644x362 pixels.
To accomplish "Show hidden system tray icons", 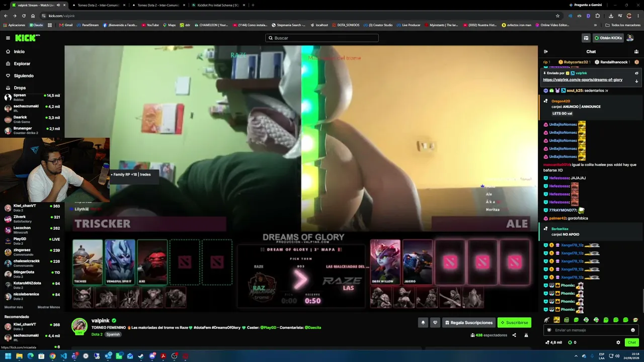I will pos(576,356).
